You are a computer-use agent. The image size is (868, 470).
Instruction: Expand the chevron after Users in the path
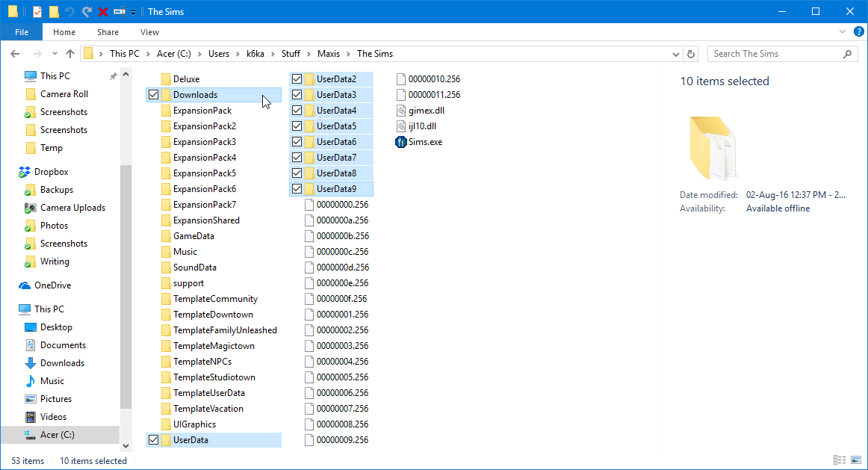238,54
